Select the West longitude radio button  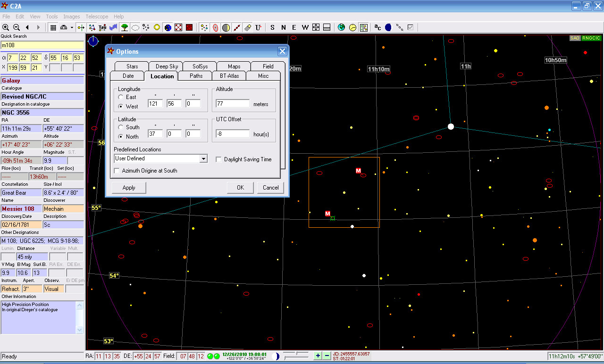coord(121,107)
